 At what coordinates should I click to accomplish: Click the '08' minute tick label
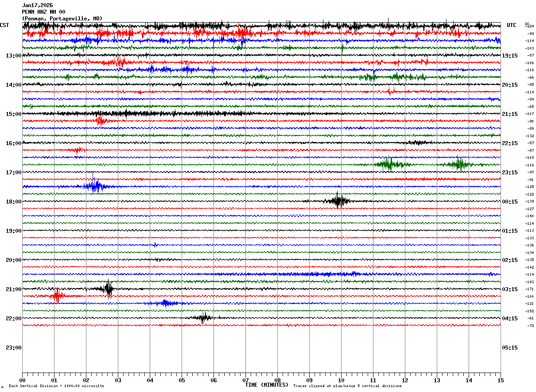coord(277,380)
